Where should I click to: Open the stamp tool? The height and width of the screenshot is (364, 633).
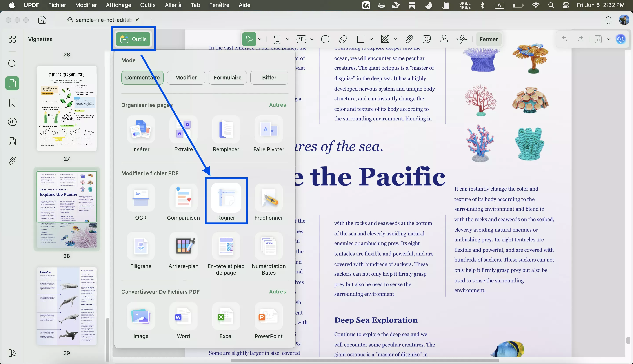444,39
